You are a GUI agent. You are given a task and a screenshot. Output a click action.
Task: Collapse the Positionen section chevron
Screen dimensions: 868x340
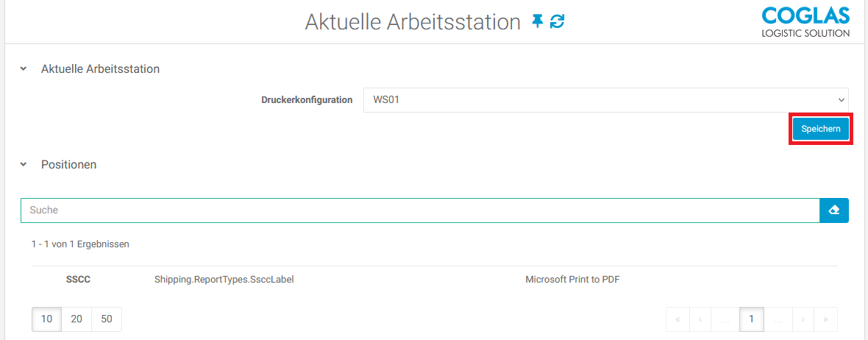point(24,165)
